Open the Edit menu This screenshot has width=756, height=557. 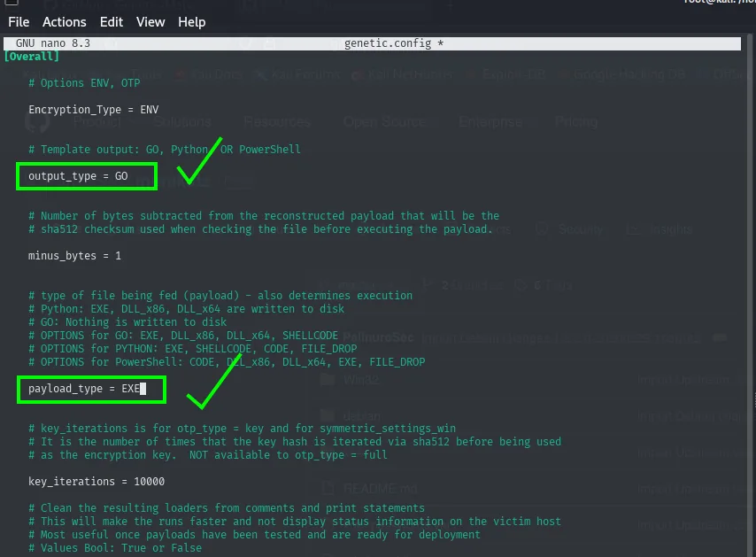point(112,22)
